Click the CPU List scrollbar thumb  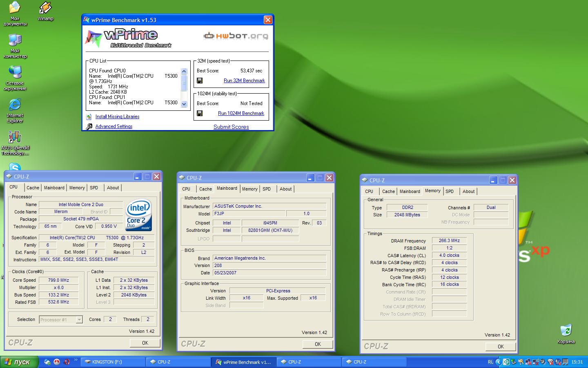184,83
